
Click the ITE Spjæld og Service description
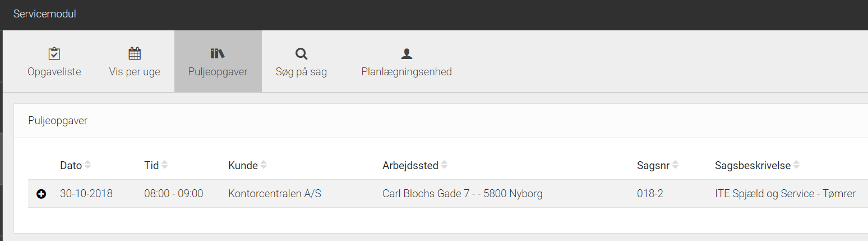coord(785,194)
